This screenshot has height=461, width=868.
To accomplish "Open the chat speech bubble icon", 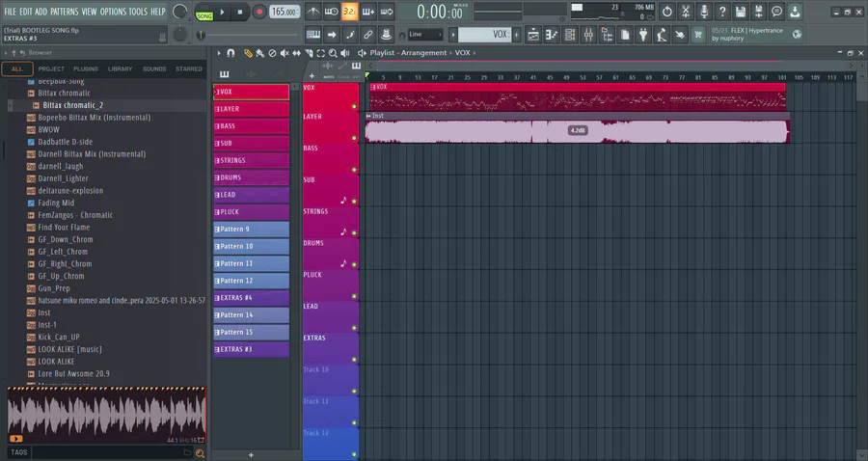I will click(776, 11).
